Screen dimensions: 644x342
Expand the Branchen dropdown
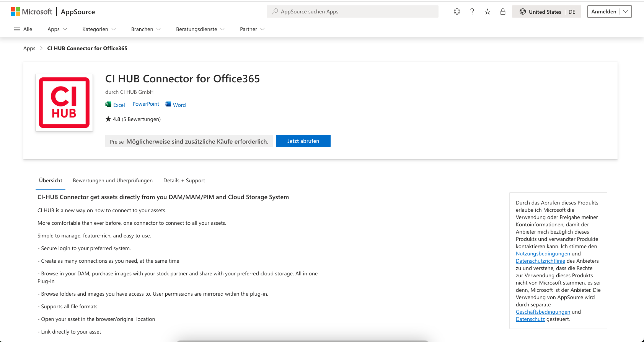(x=146, y=29)
